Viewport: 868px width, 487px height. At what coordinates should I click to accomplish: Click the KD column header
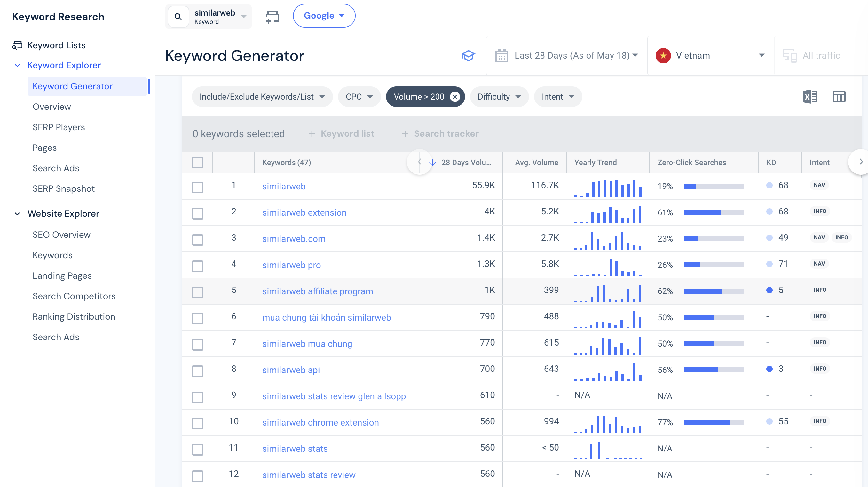click(771, 163)
